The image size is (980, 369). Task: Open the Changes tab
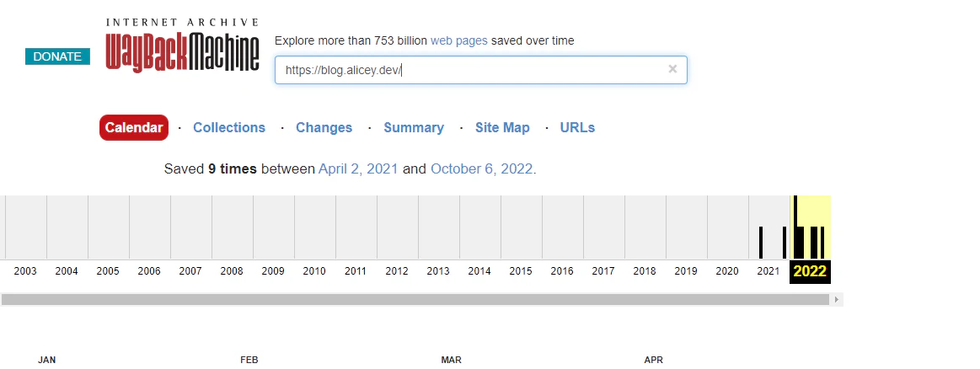coord(324,127)
